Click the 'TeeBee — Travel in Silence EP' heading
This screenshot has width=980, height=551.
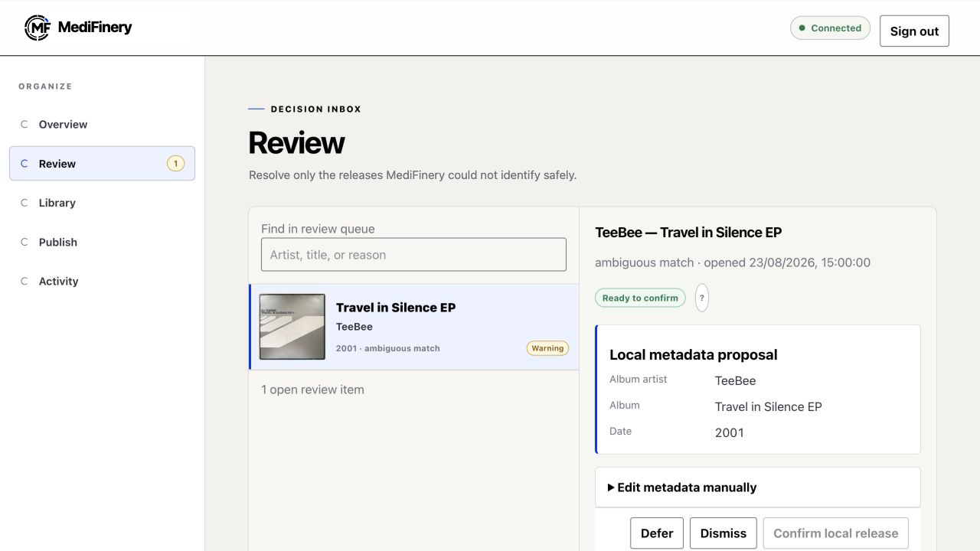[688, 233]
